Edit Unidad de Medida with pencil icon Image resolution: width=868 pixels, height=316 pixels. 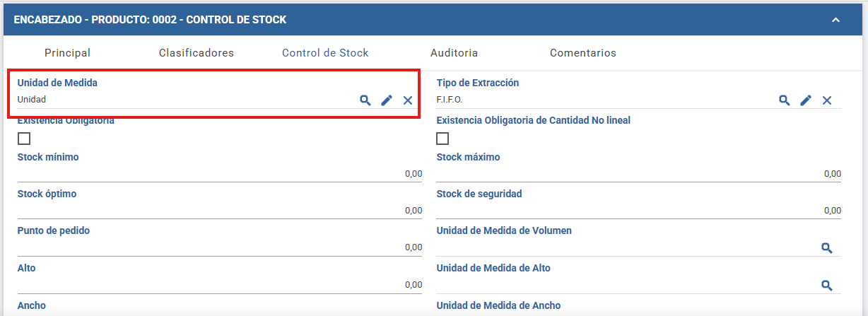click(x=387, y=100)
